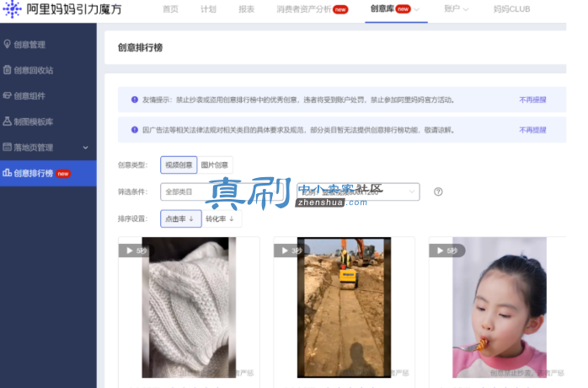Open the girl eating pasta thumbnail
Viewport: 588px width, 388px height.
point(499,307)
